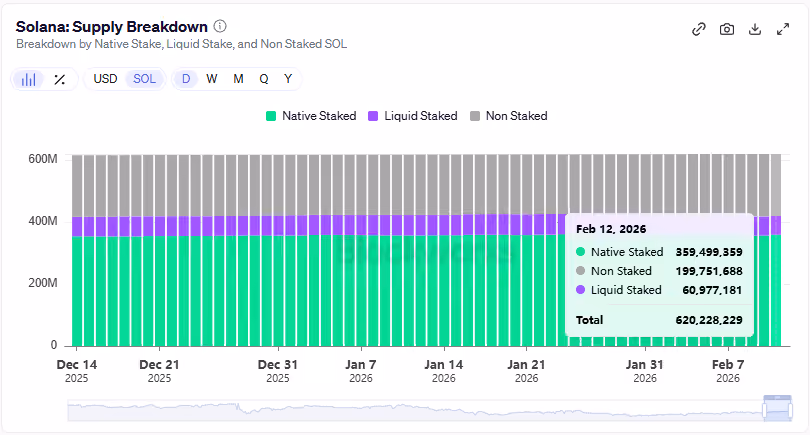Click the purple Liquid Staked legend swatch
This screenshot has height=435, width=810.
coord(373,116)
